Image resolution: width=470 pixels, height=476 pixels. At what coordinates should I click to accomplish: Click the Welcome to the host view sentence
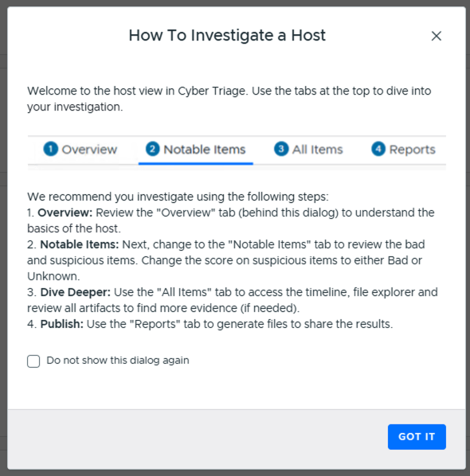(229, 99)
